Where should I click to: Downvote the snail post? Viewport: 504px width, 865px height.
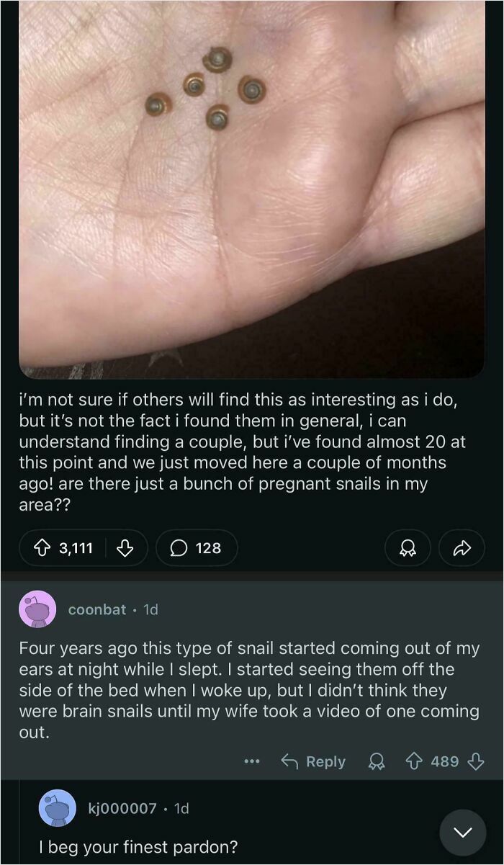[x=125, y=548]
